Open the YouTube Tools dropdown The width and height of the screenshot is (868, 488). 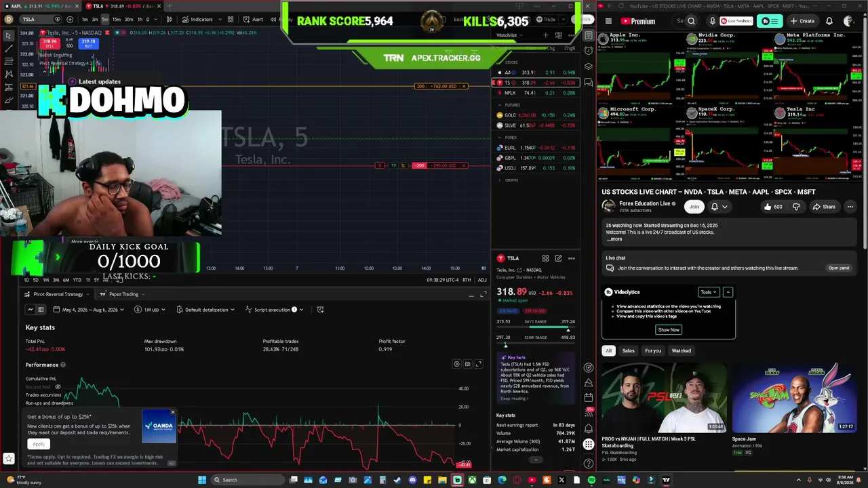pyautogui.click(x=709, y=292)
